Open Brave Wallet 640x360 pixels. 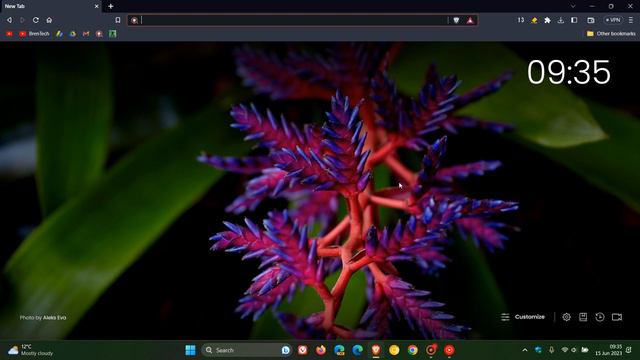click(x=591, y=20)
